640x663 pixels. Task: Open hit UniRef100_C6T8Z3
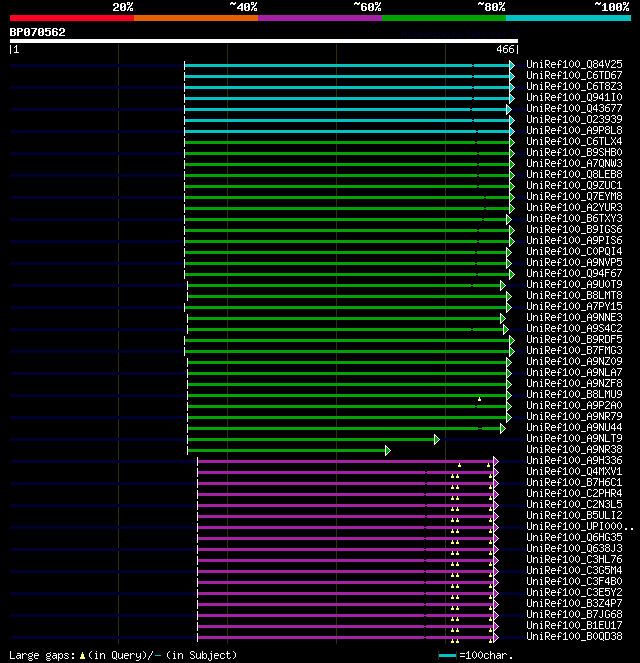pos(574,86)
